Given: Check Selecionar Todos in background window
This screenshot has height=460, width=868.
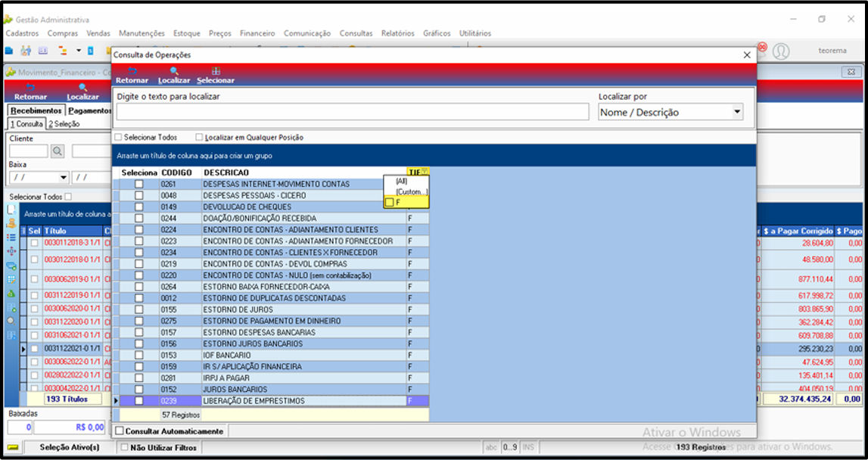Looking at the screenshot, I should 68,197.
